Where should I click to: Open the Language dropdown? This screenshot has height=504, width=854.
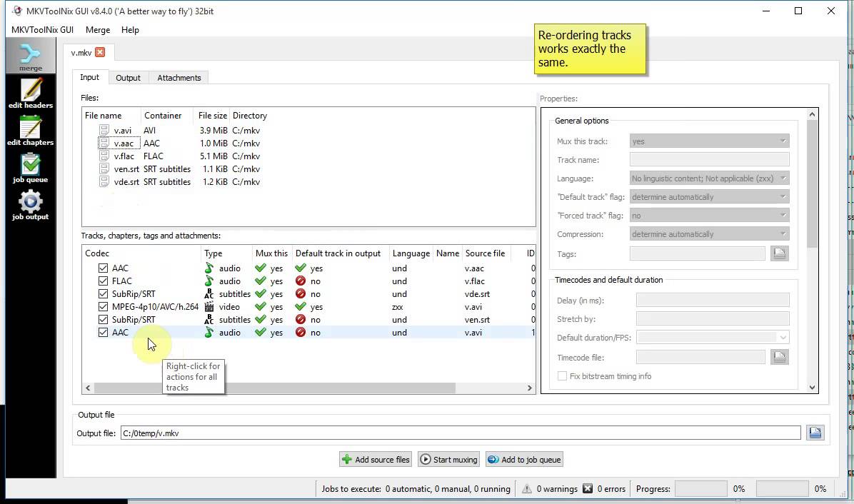(709, 178)
